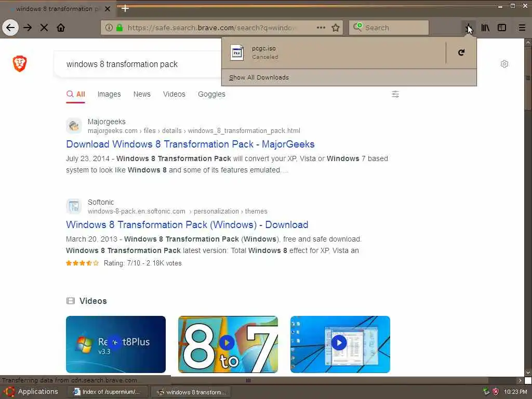Click the horizontal scrollbar right arrow

click(520, 380)
